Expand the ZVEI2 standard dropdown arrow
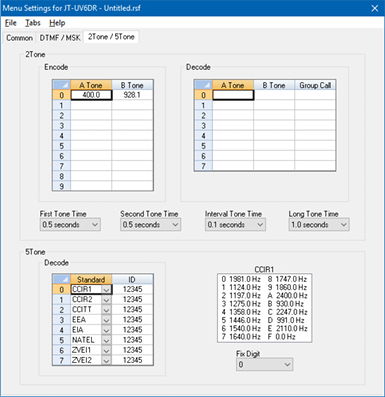Screen dimensions: 385x397 (x=106, y=361)
